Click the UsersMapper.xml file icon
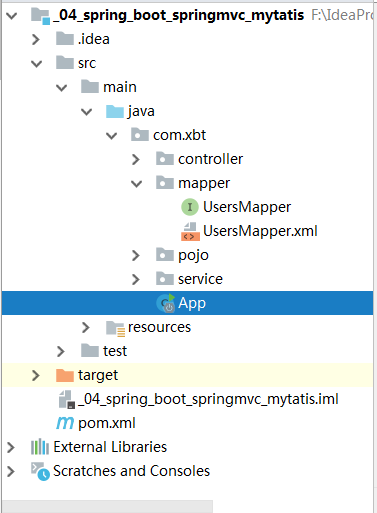 (x=190, y=231)
